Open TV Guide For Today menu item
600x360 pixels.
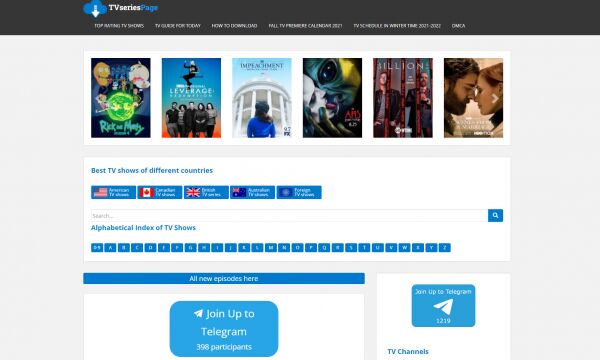click(178, 26)
